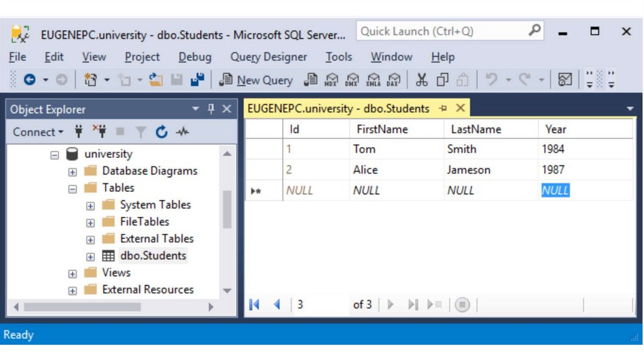Select the dbo.Students tree item
The height and width of the screenshot is (361, 644).
153,255
